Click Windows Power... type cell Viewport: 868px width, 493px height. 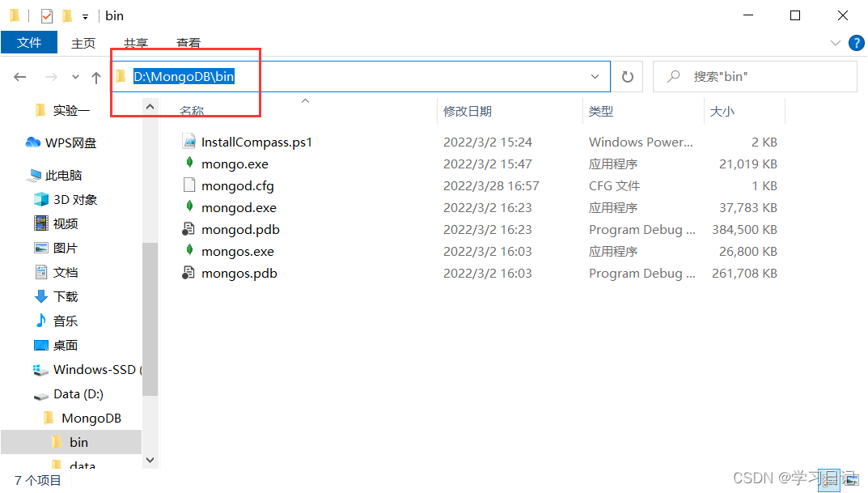[641, 142]
